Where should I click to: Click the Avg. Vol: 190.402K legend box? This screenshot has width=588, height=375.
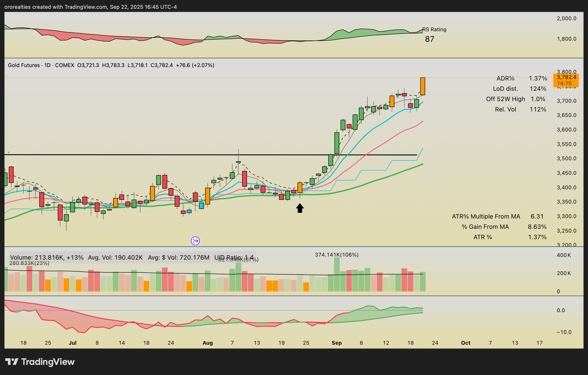pos(115,257)
